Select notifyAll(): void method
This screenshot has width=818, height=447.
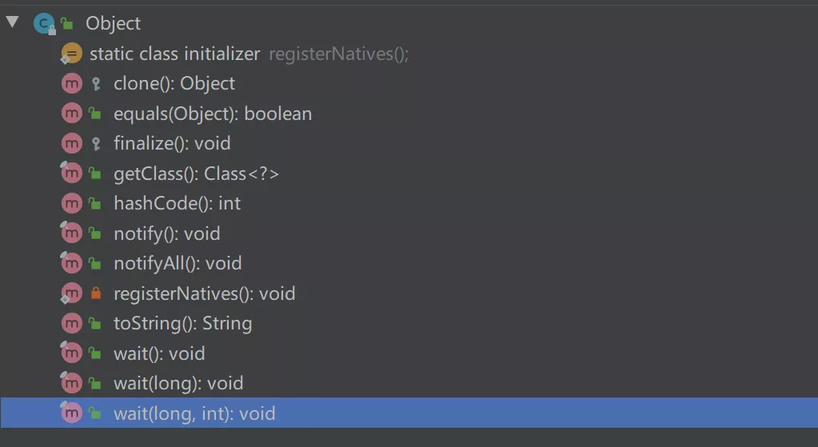click(x=409, y=263)
